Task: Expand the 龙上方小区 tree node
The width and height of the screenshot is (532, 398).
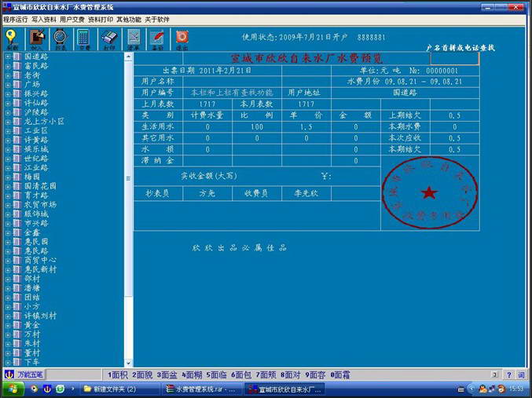Action: click(x=7, y=122)
